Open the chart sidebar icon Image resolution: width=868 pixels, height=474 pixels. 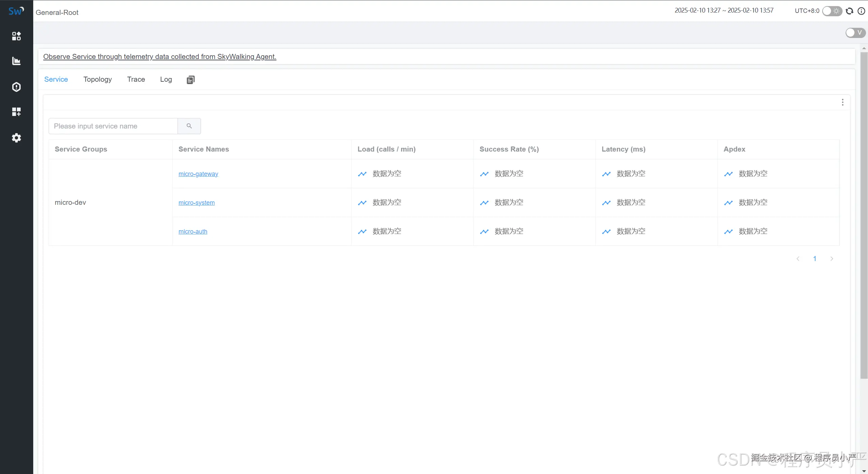tap(16, 61)
